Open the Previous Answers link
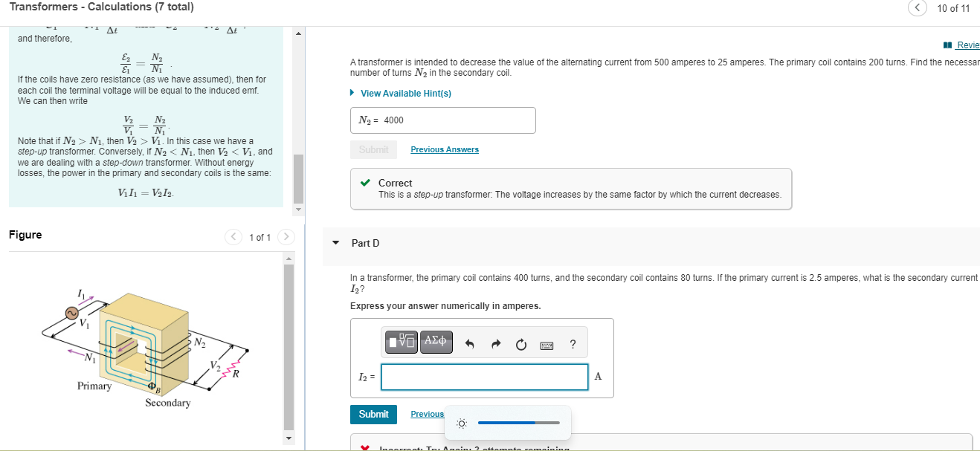The image size is (980, 451). tap(444, 149)
